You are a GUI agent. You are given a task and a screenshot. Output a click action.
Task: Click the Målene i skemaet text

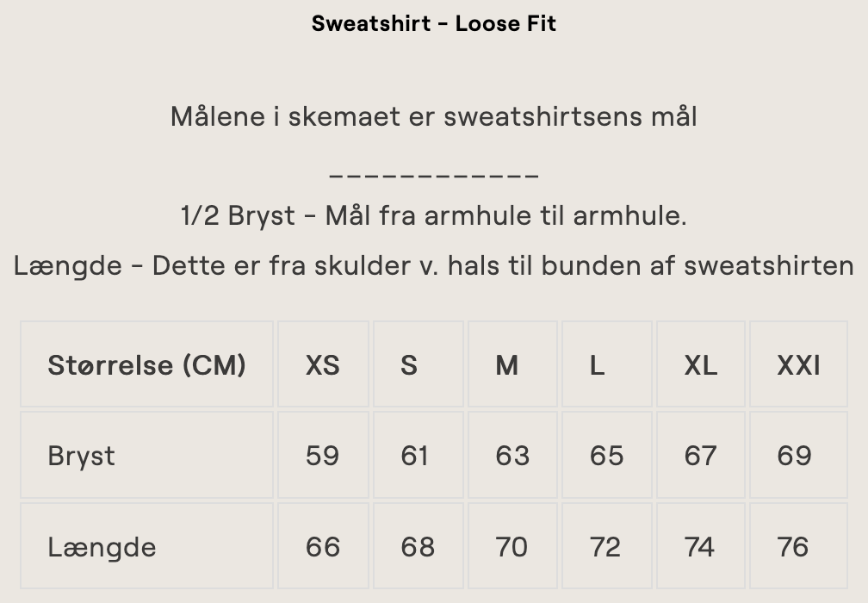point(434,115)
